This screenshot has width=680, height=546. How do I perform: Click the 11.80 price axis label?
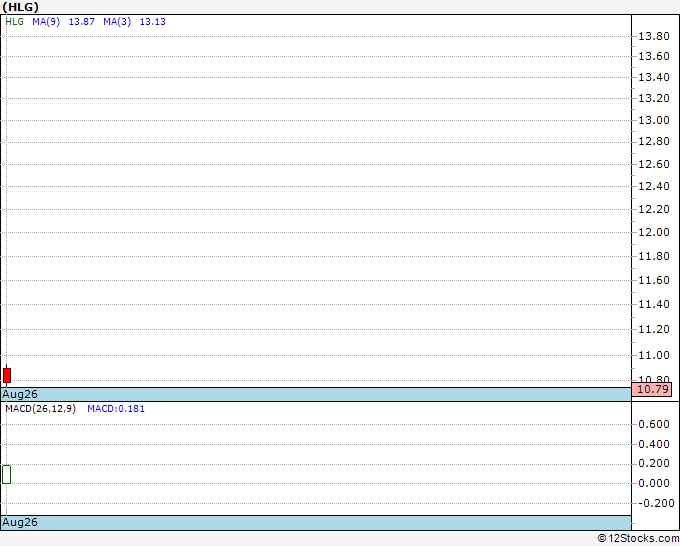(654, 256)
